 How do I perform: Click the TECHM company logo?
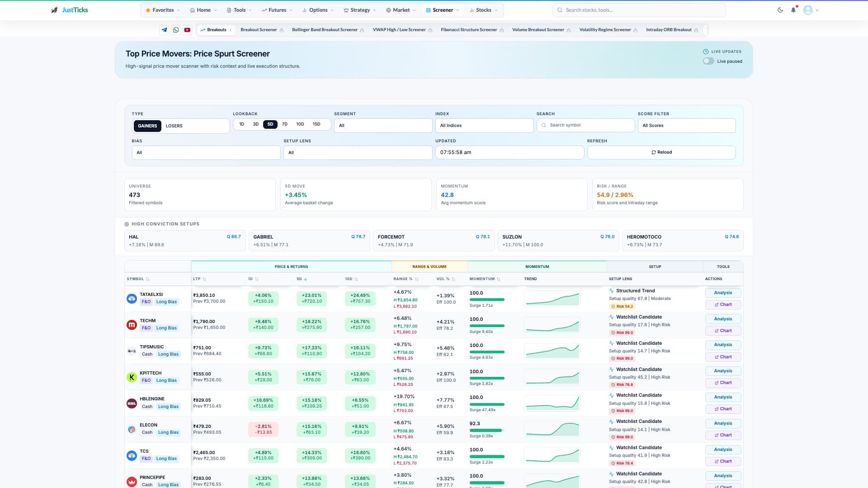132,324
